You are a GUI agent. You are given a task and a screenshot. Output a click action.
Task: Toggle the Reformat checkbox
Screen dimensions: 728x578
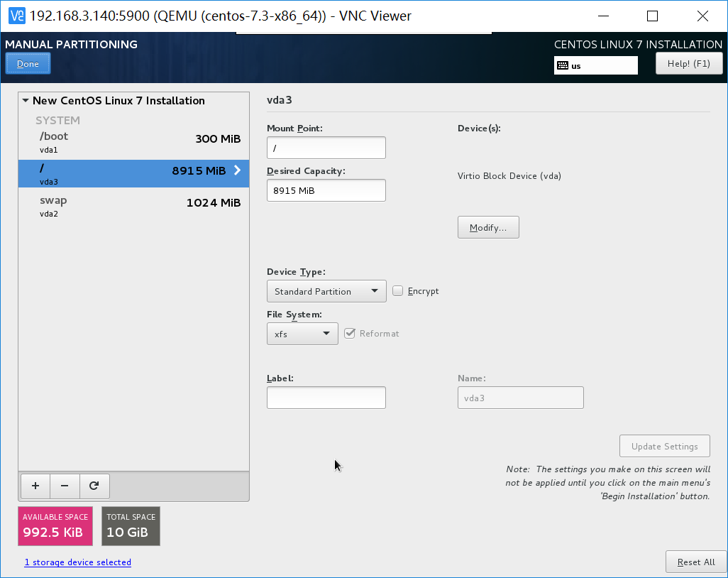350,334
